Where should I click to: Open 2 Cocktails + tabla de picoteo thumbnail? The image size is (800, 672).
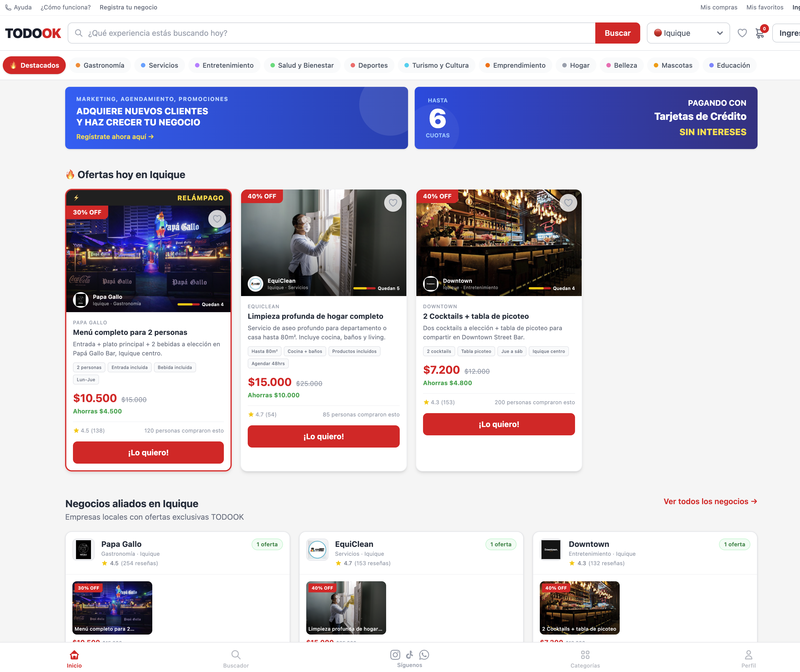tap(579, 608)
